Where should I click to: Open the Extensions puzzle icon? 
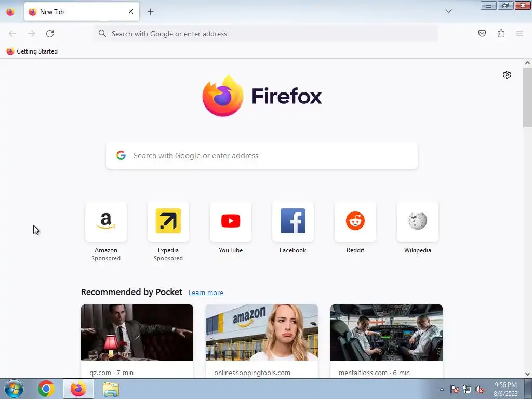click(x=501, y=33)
